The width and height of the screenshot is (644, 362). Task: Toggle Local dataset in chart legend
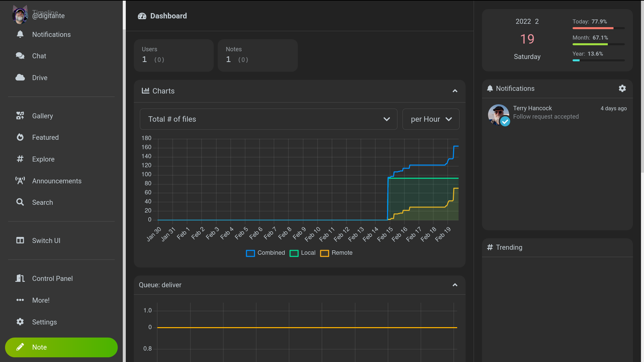coord(302,253)
